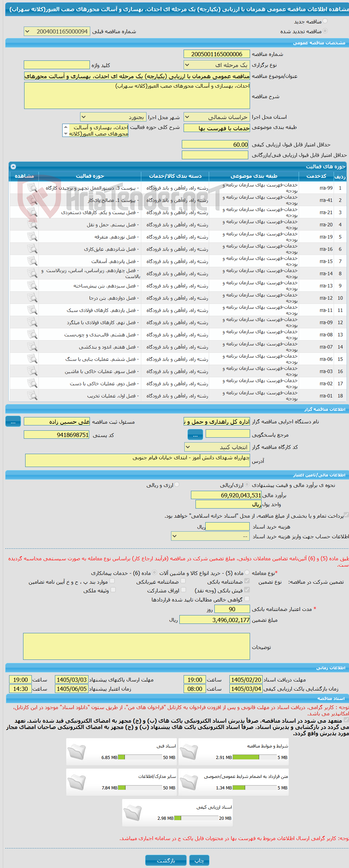Click the اسناد ارزیابی کیفی size progress bar
Viewport: 349px width, 868px height.
pos(196,818)
